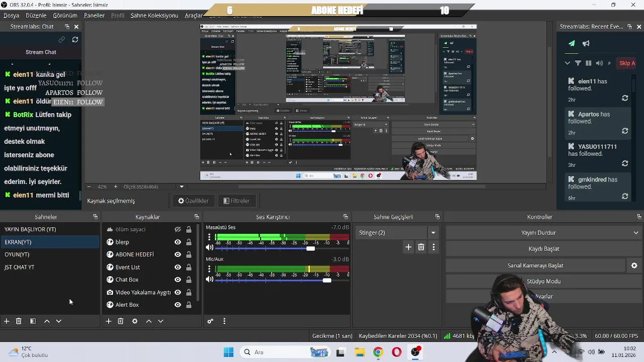644x362 pixels.
Task: Undock the Kaynaklar panel
Action: click(197, 217)
